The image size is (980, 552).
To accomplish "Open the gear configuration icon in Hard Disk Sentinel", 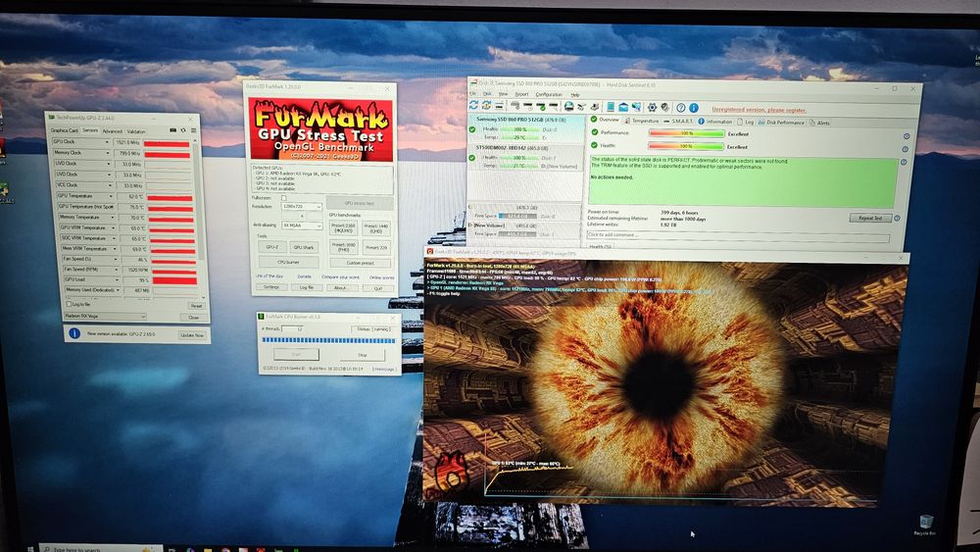I will [x=652, y=108].
